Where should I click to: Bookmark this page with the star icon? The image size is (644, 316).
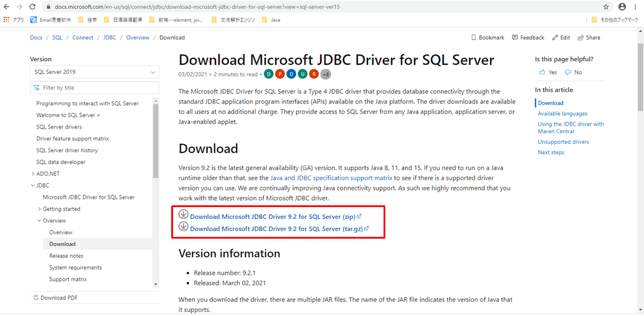tap(606, 7)
